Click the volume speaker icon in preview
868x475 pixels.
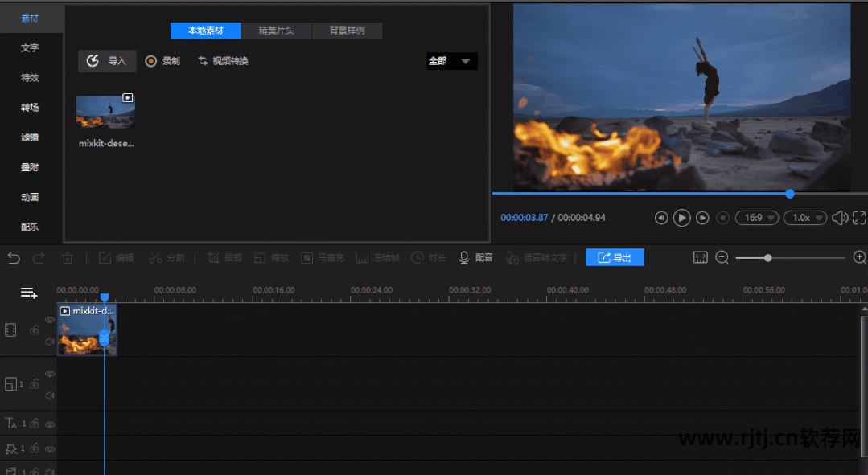click(839, 218)
